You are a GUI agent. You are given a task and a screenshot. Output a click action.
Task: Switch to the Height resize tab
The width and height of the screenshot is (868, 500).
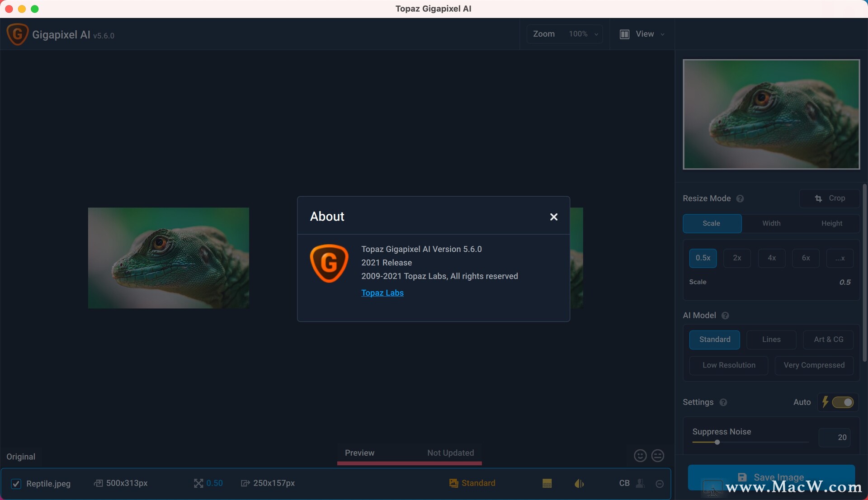coord(831,223)
